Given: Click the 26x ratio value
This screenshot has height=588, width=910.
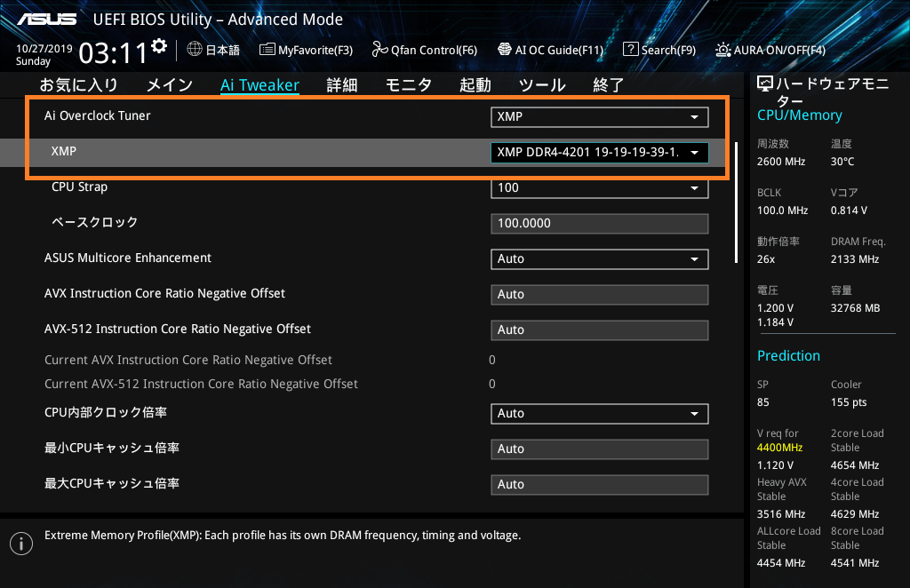Looking at the screenshot, I should click(765, 259).
